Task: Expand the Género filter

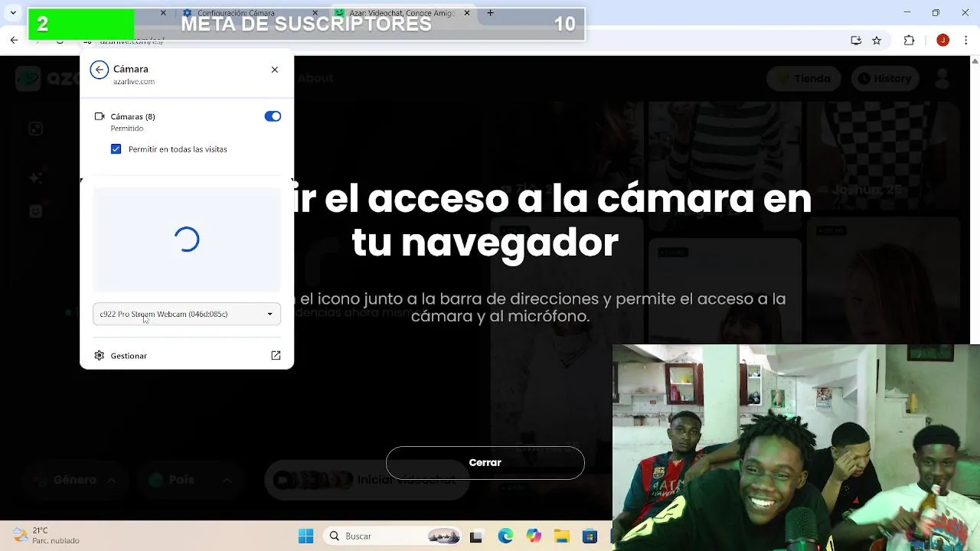Action: (74, 480)
